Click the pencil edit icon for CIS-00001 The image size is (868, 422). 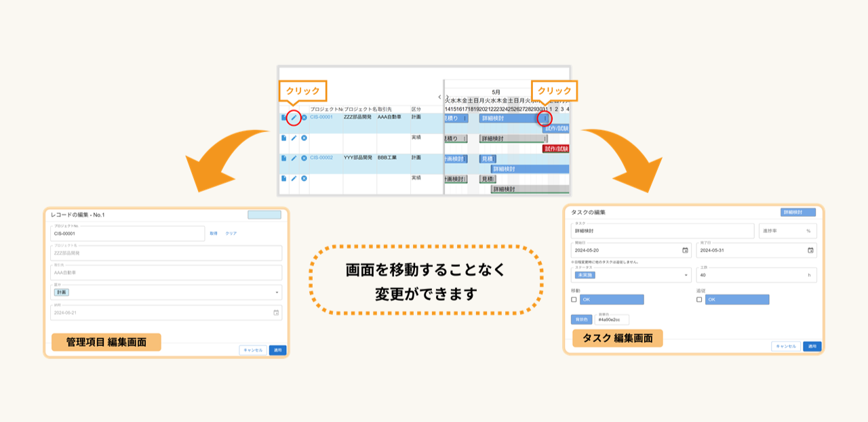click(x=294, y=118)
